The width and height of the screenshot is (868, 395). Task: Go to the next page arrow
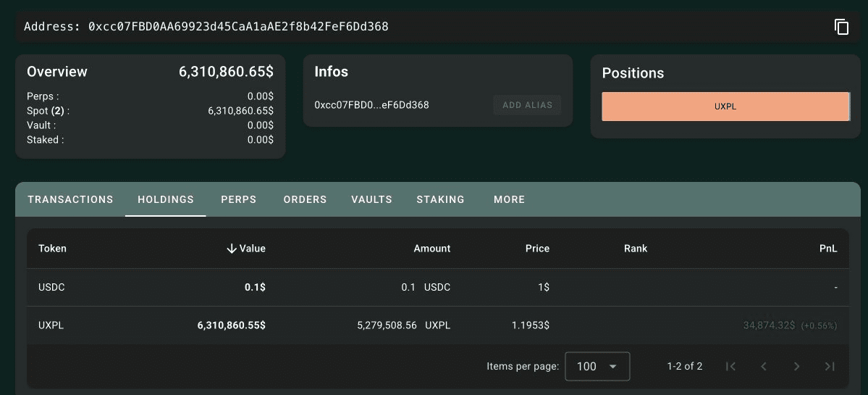pyautogui.click(x=796, y=366)
